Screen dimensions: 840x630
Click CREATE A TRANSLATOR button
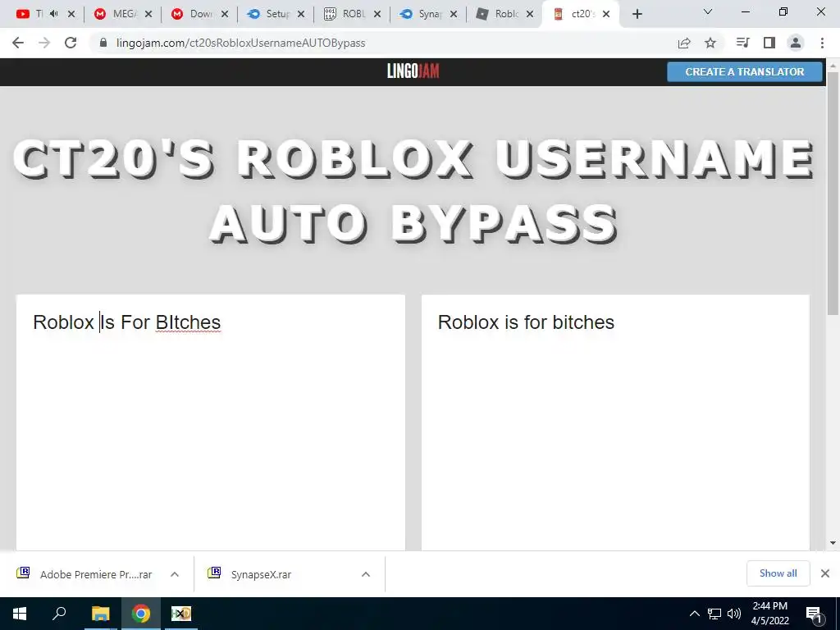(x=745, y=72)
